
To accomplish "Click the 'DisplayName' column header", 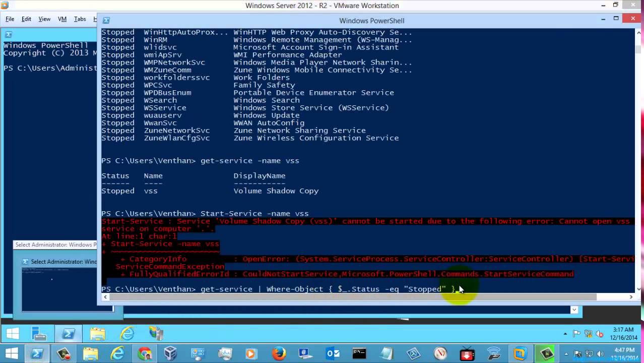I will (259, 176).
